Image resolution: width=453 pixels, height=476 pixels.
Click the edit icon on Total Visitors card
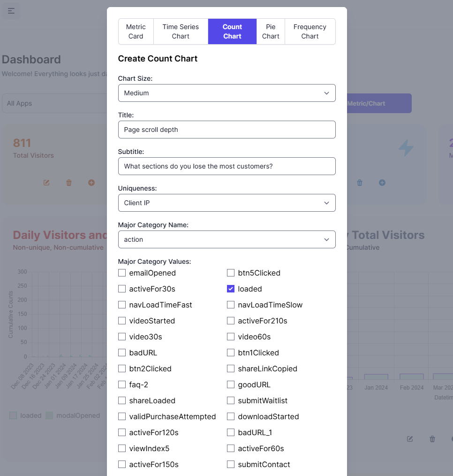pyautogui.click(x=46, y=183)
